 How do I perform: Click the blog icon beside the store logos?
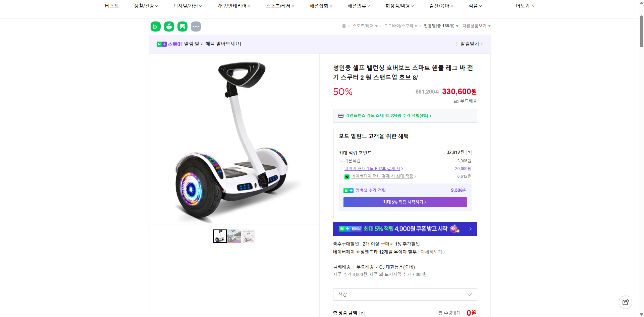tap(155, 26)
